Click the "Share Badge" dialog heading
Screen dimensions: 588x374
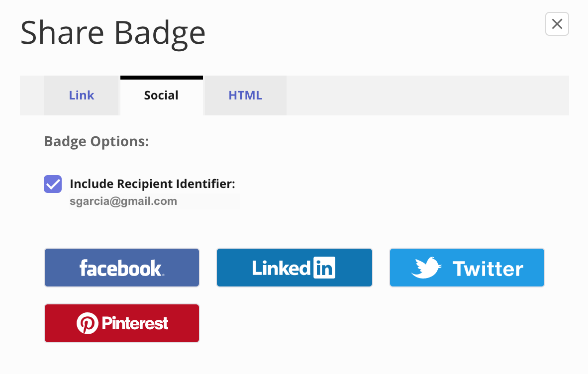click(x=113, y=33)
